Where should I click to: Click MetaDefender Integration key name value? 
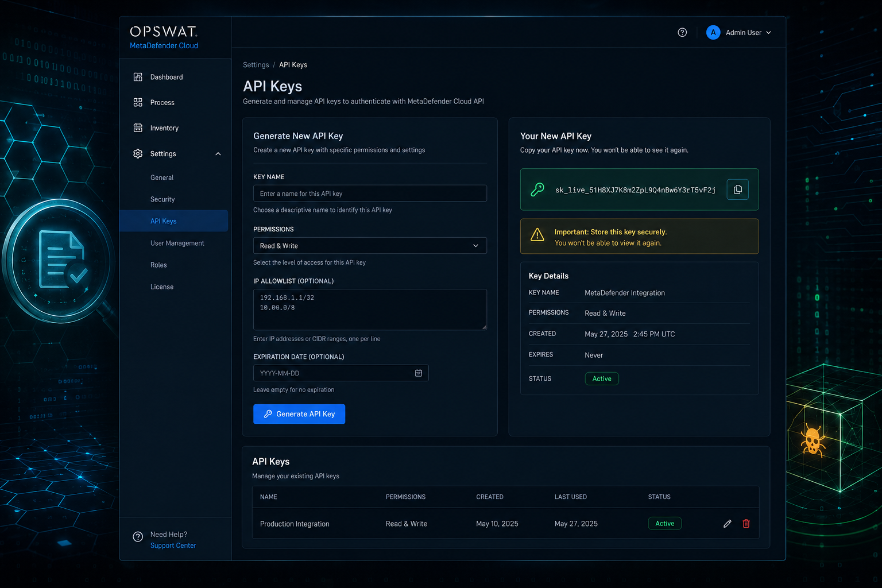coord(625,293)
